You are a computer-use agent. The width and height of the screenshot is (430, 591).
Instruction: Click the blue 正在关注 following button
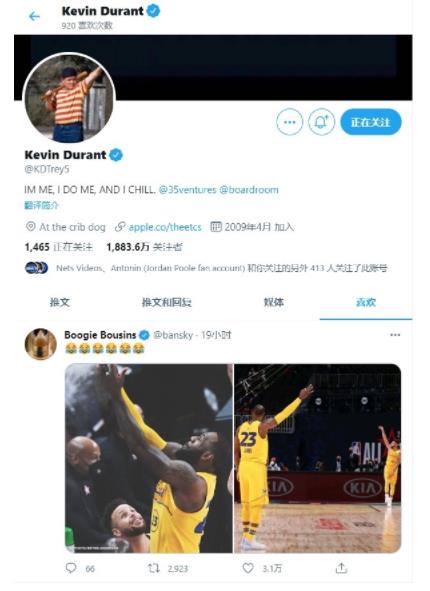pos(371,122)
